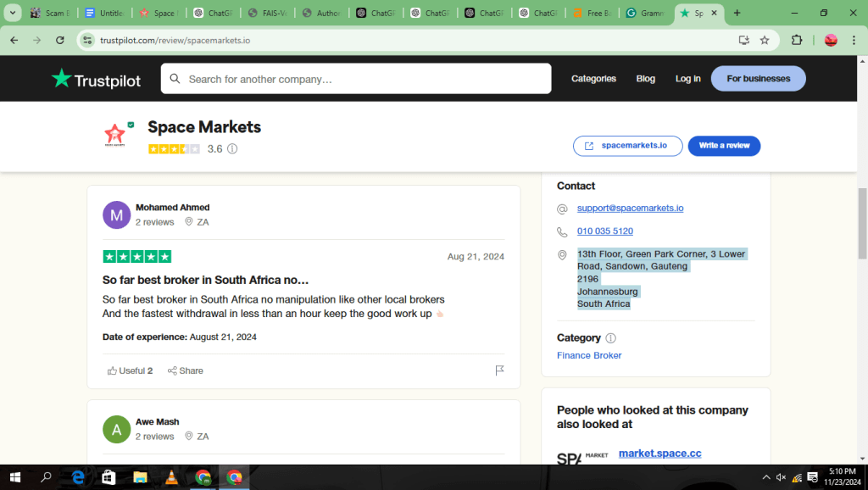
Task: Switch to the Untitled document tab
Action: point(104,13)
